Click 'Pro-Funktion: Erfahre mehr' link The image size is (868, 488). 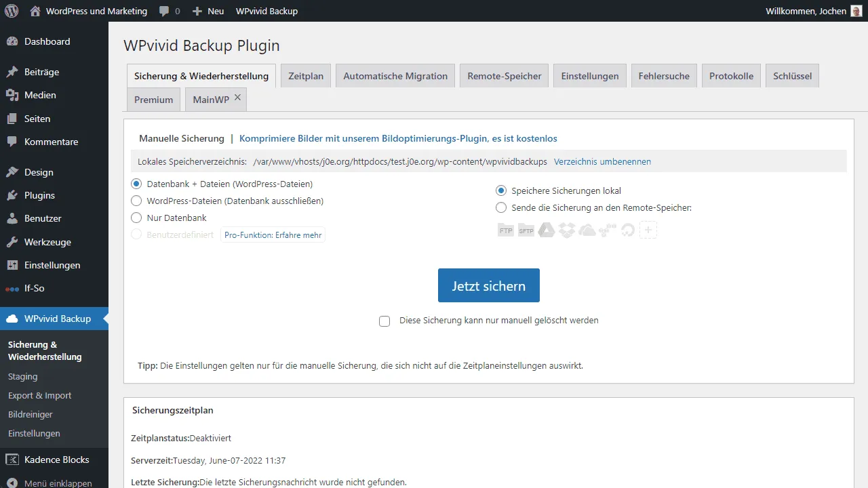[x=273, y=235]
